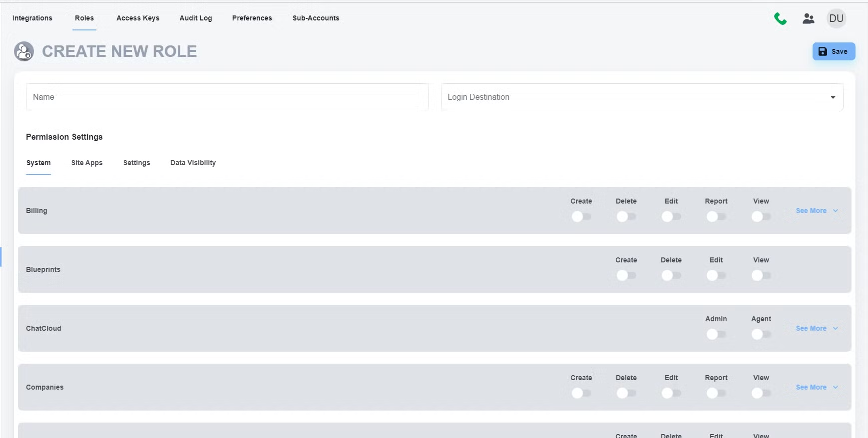The width and height of the screenshot is (868, 438).
Task: Enable Billing Create permission toggle
Action: tap(581, 217)
